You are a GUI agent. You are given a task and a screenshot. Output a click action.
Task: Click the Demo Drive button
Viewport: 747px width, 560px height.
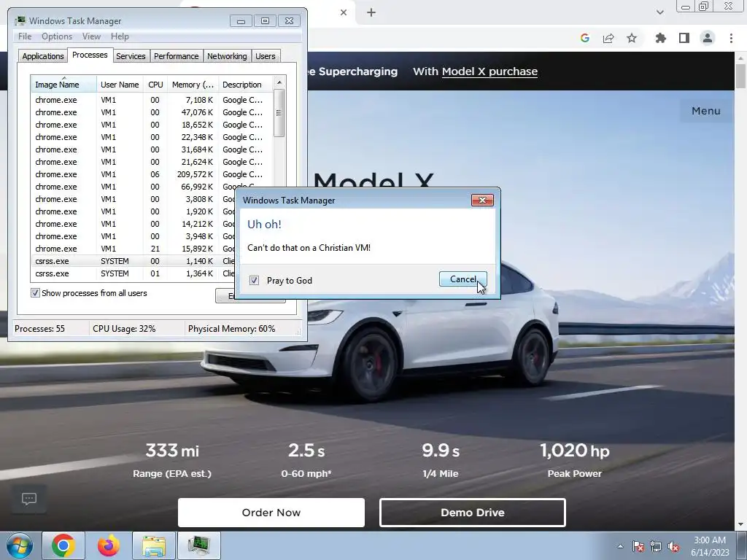(x=472, y=513)
